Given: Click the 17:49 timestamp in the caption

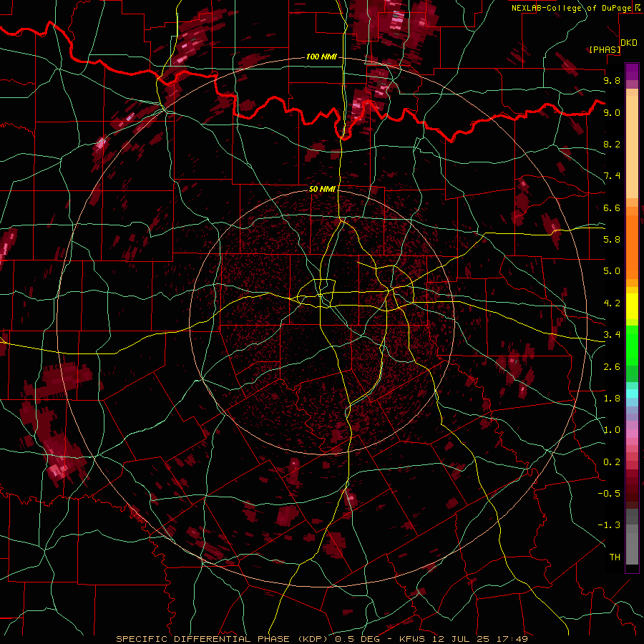Looking at the screenshot, I should [x=514, y=639].
